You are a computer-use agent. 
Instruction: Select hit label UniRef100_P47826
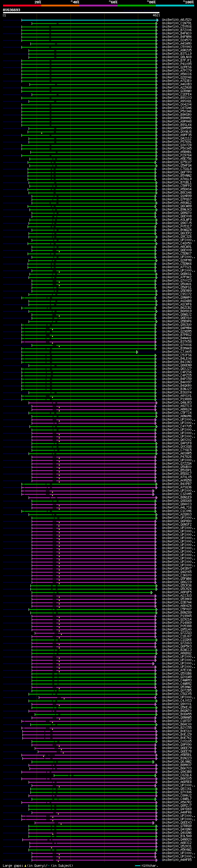pyautogui.click(x=177, y=457)
